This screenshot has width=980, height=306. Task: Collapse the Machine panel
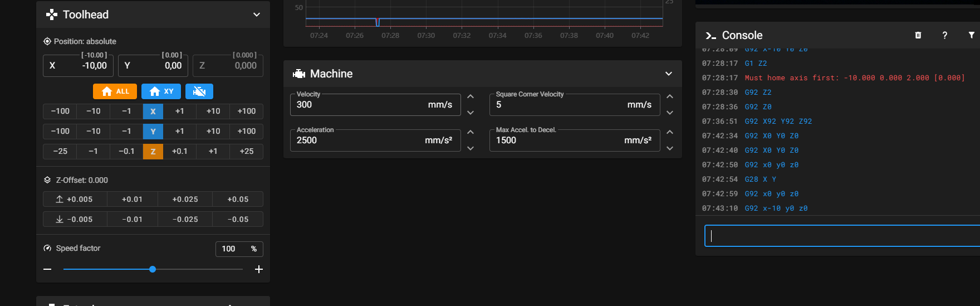coord(669,74)
